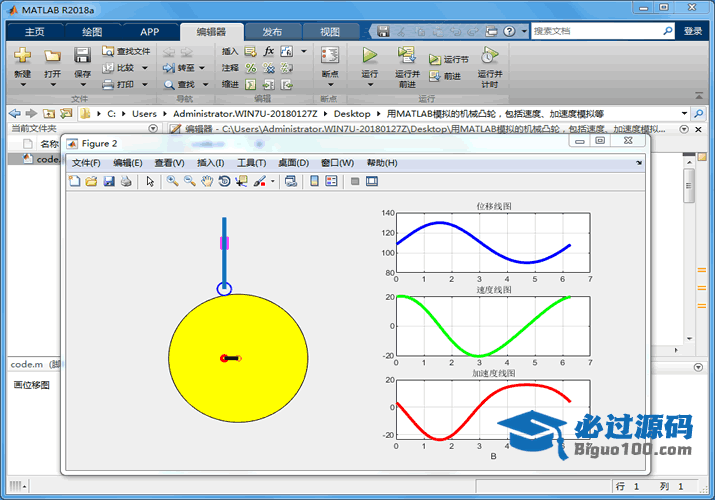Click the Users segment in the path
Image resolution: width=715 pixels, height=500 pixels.
(144, 113)
